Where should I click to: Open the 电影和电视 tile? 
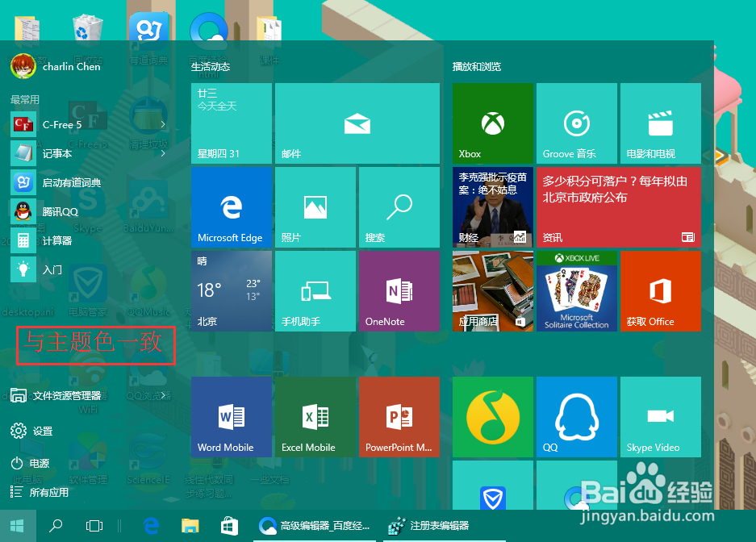661,123
